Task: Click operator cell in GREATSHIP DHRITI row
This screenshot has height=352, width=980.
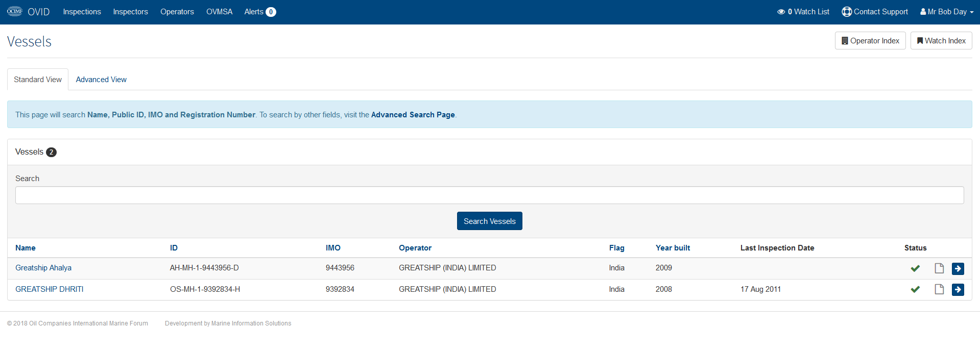Action: point(447,289)
